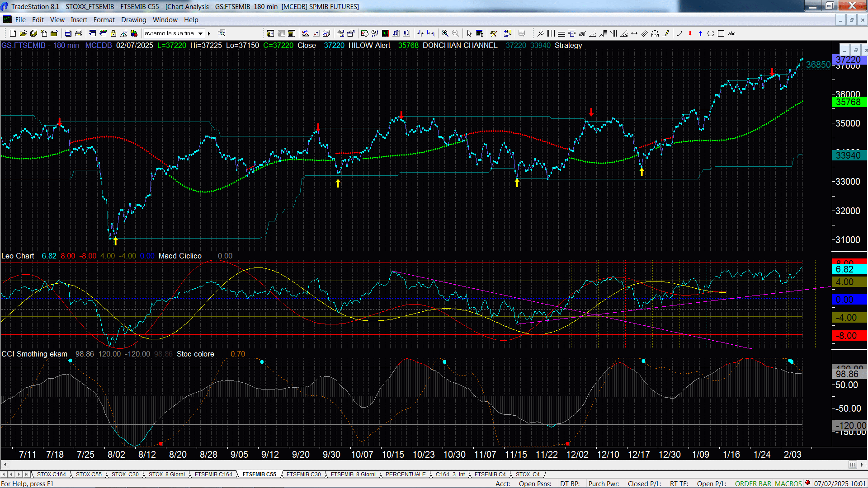This screenshot has width=868, height=488.
Task: Open the Help menu
Action: pos(191,20)
